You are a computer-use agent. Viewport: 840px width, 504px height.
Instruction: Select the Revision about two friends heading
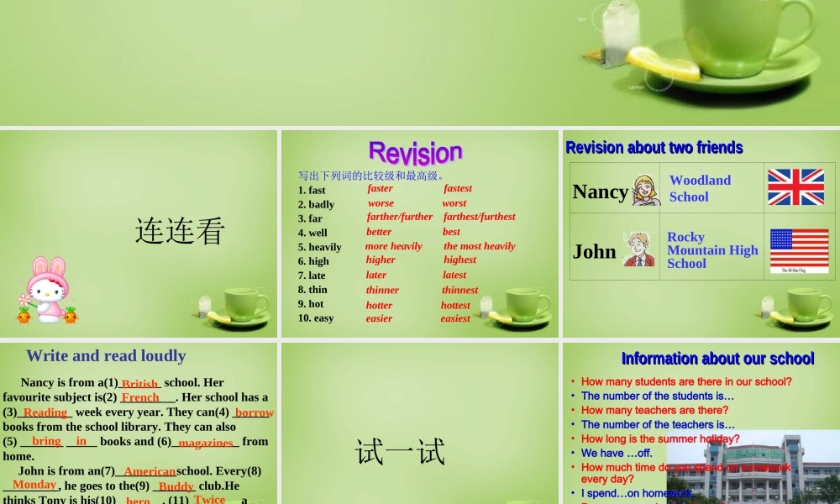tap(654, 148)
